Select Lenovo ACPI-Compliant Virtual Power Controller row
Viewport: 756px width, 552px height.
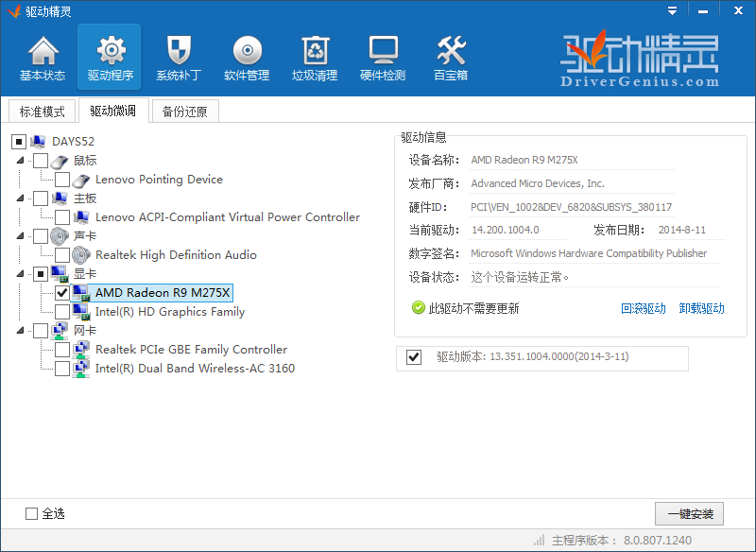coord(228,217)
